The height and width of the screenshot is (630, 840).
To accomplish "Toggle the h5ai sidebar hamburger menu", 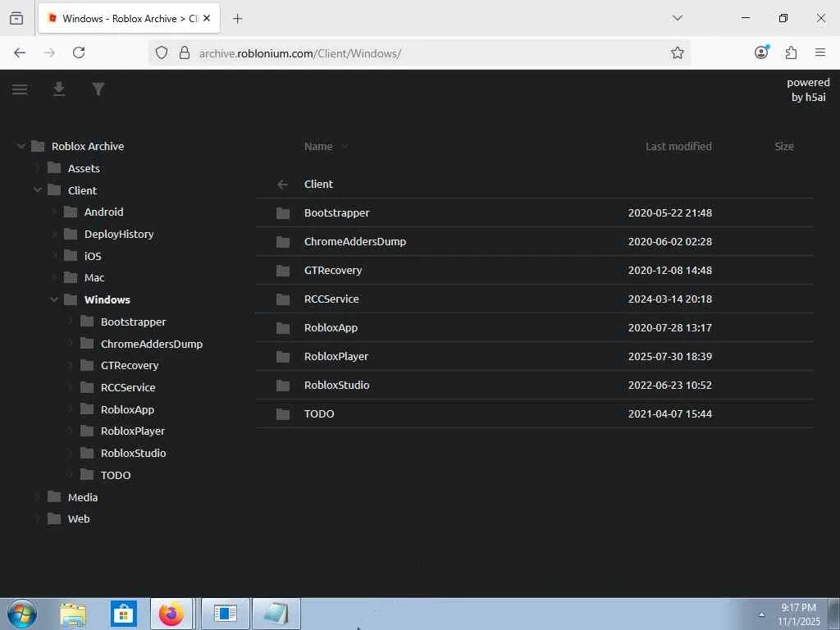I will click(20, 89).
